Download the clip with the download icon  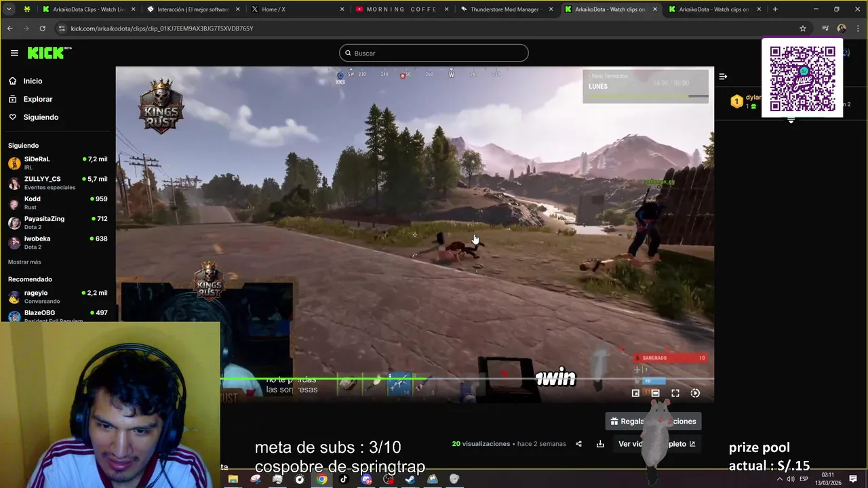pos(600,444)
